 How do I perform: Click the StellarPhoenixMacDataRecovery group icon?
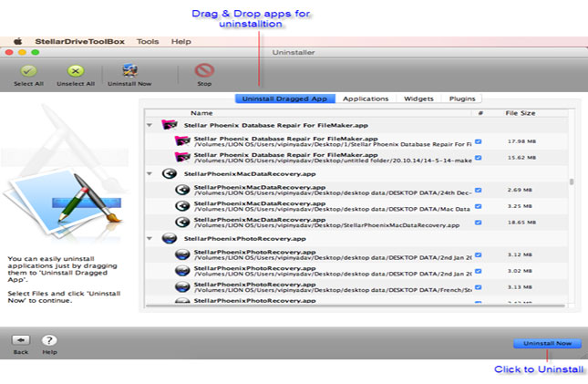click(170, 173)
